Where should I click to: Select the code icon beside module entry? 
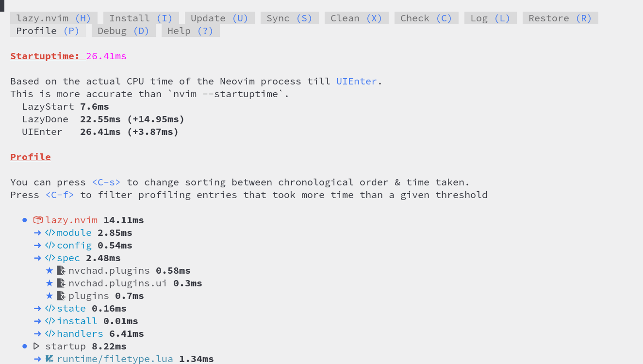click(x=49, y=232)
